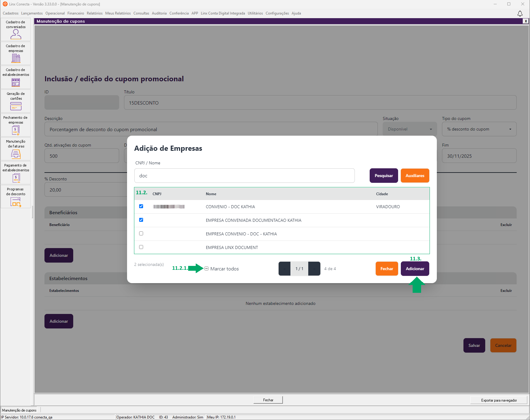
Task: Click the Qtd. ativações do cupom field
Action: coord(82,156)
